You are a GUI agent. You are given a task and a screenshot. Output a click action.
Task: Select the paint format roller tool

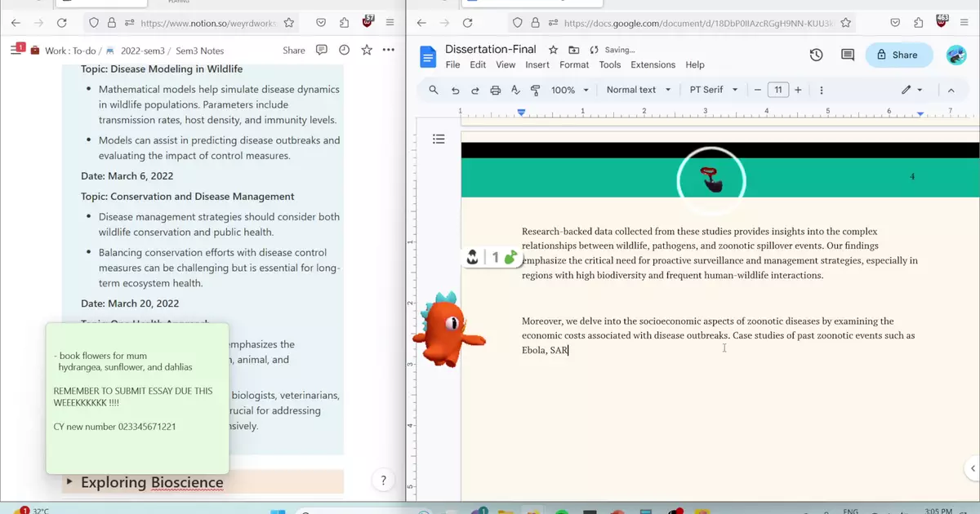536,90
